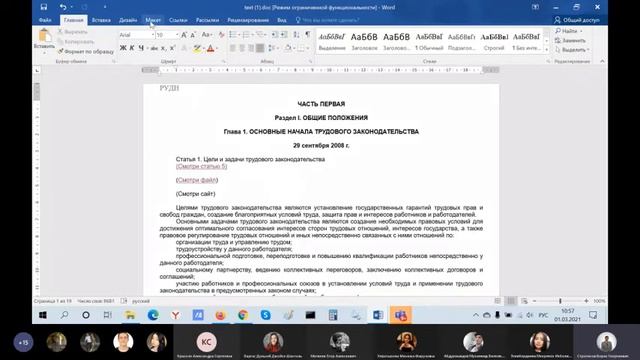Switch to the Insert (Вставка) tab
640x360 pixels.
101,20
